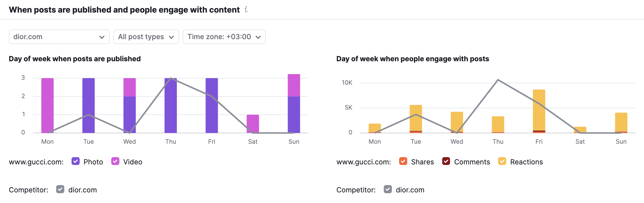
Task: Click the yellow Reactions legend swatch
Action: [x=502, y=162]
